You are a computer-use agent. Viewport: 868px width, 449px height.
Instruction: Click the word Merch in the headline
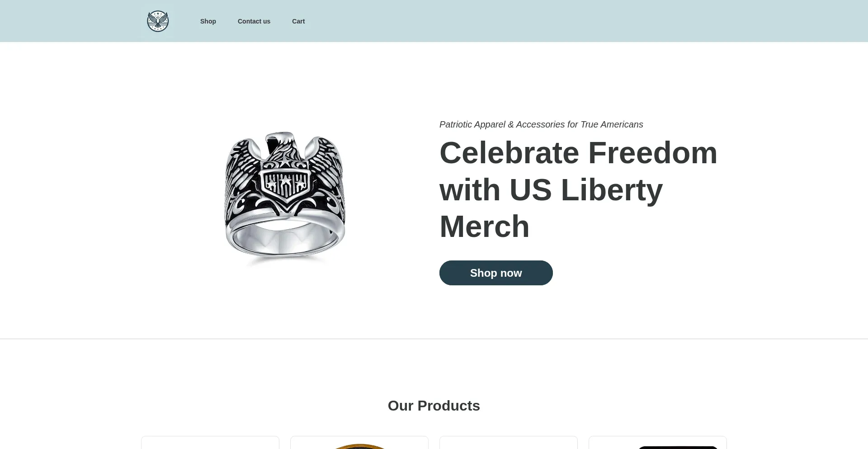coord(484,227)
